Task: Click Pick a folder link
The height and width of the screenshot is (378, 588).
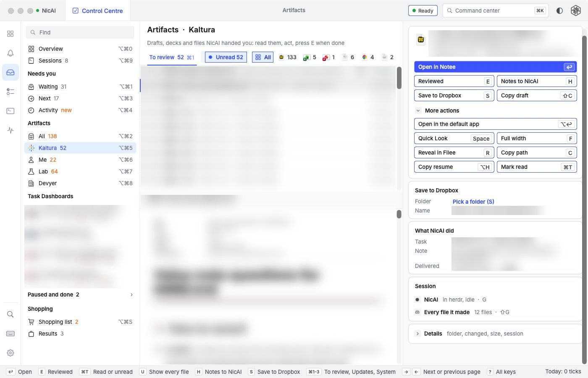Action: (x=473, y=202)
